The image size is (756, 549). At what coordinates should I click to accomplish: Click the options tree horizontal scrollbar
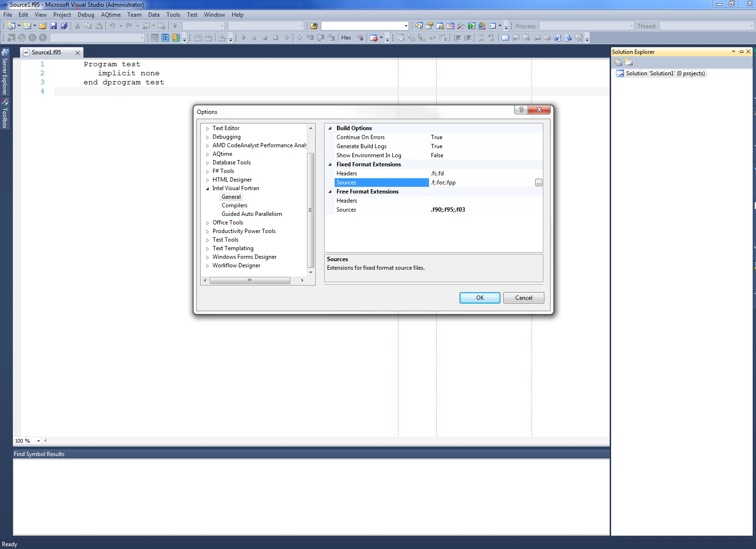(250, 281)
